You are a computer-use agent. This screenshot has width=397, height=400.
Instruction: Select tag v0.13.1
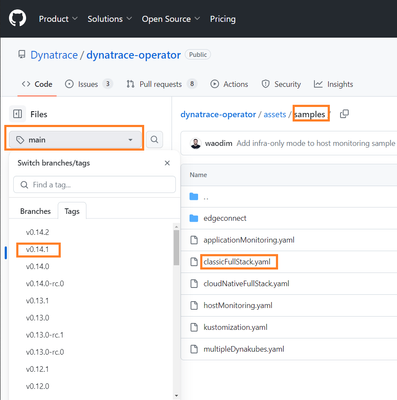37,301
